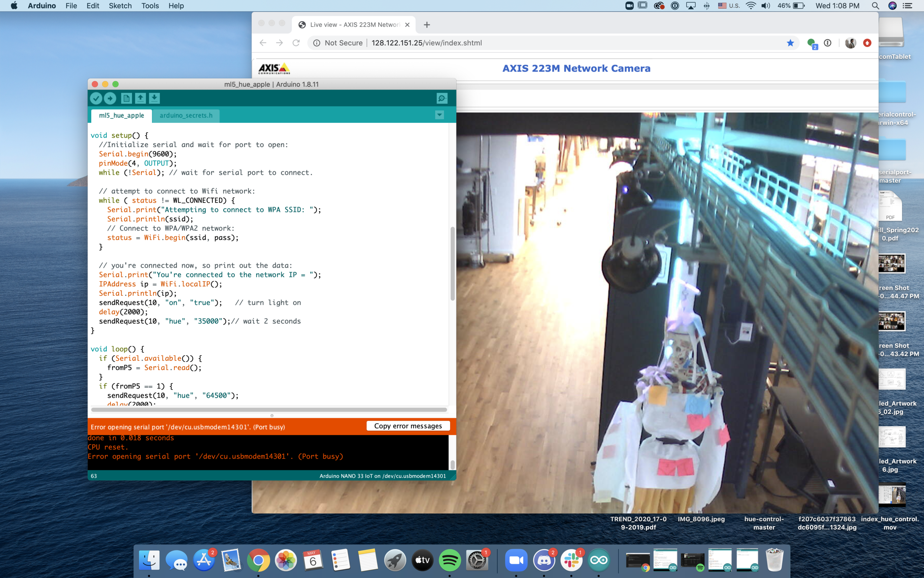The width and height of the screenshot is (924, 578).
Task: Click the board status text Arduino NANO 33 IoT
Action: coord(383,476)
